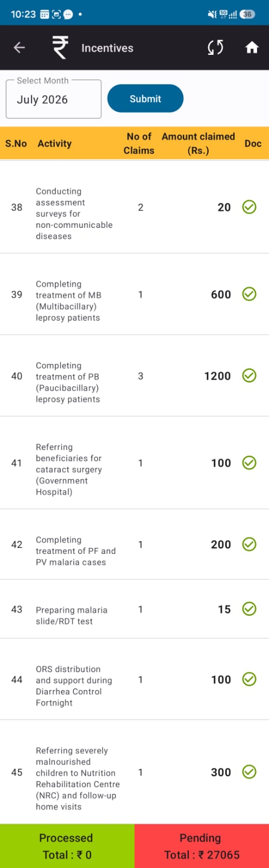
Task: Open the Select Month July 2026 dropdown
Action: click(54, 99)
